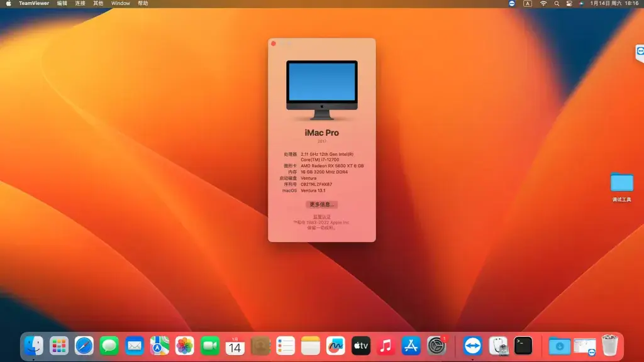Click AMD Radeon RX 5600 XT text
This screenshot has width=644, height=362.
[x=332, y=166]
